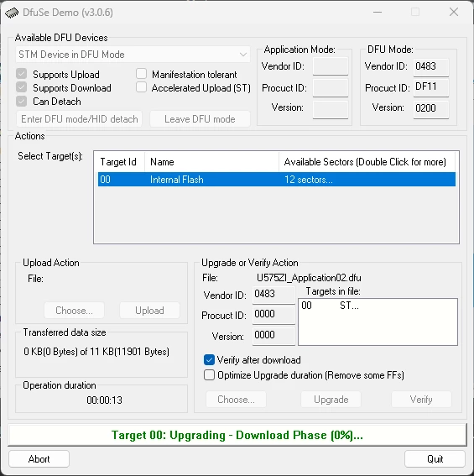Click the Upload button
This screenshot has width=474, height=476.
click(149, 311)
